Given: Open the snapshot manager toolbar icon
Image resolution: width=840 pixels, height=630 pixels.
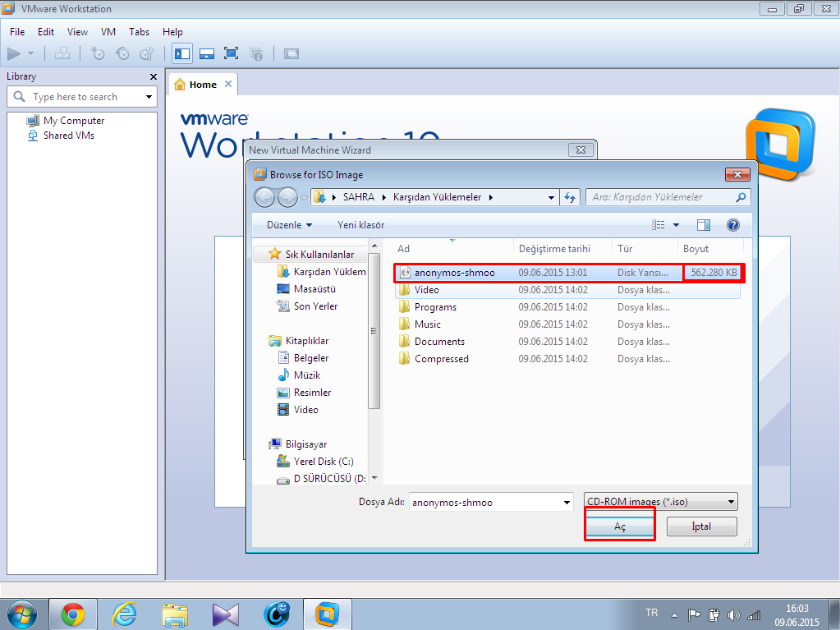Looking at the screenshot, I should (x=147, y=53).
